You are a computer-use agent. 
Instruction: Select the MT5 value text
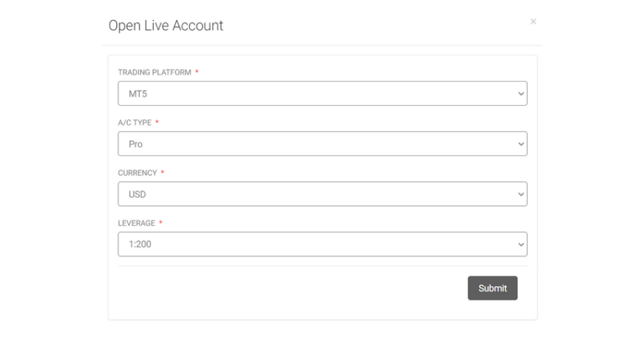138,94
